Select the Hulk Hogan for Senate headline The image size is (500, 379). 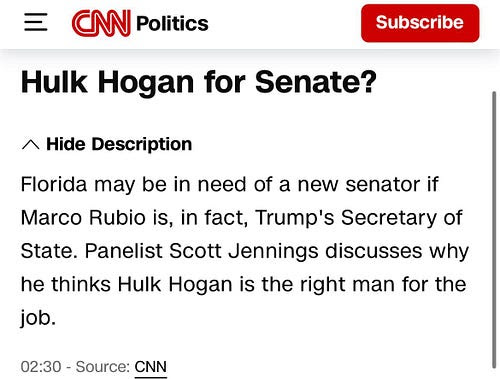click(199, 82)
